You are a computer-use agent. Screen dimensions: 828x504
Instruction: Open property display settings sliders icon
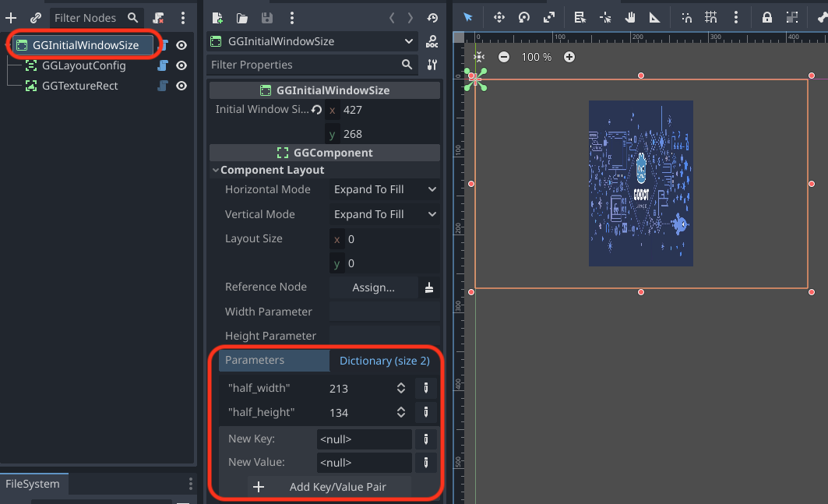pos(432,65)
